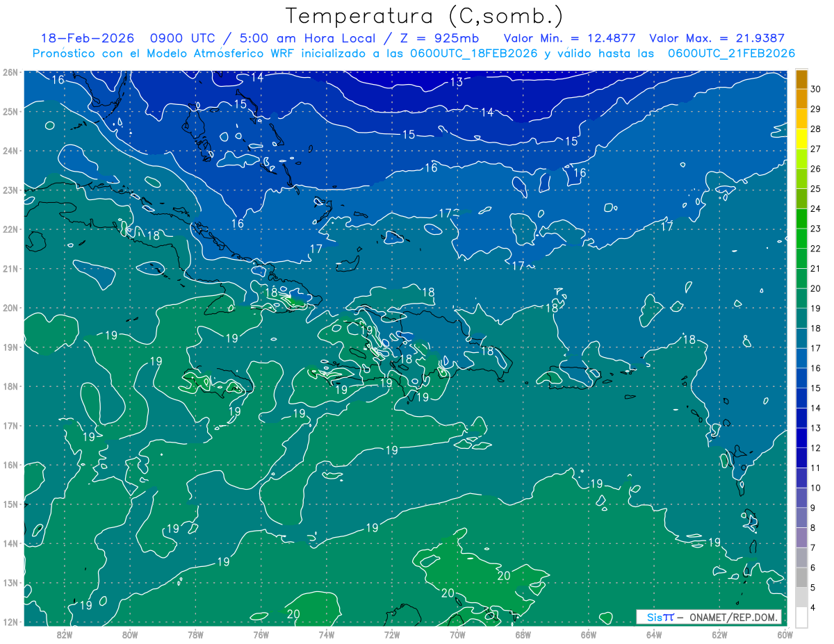Click the '18N' latitude axis label
This screenshot has width=834, height=644.
point(10,386)
